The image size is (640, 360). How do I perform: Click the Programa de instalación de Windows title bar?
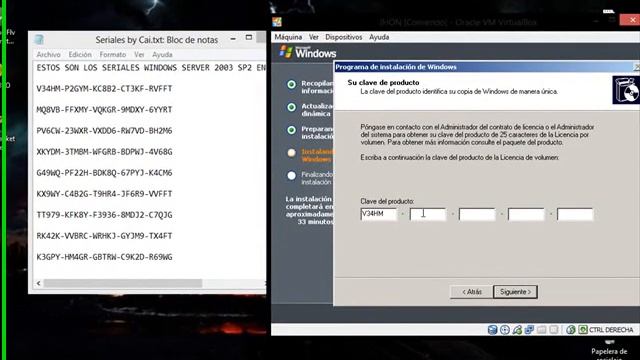487,67
